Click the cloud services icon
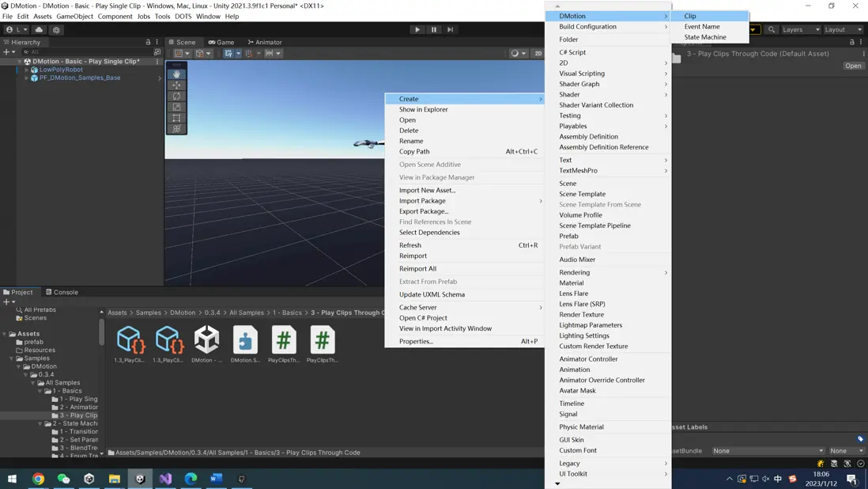The height and width of the screenshot is (489, 868). [x=39, y=29]
